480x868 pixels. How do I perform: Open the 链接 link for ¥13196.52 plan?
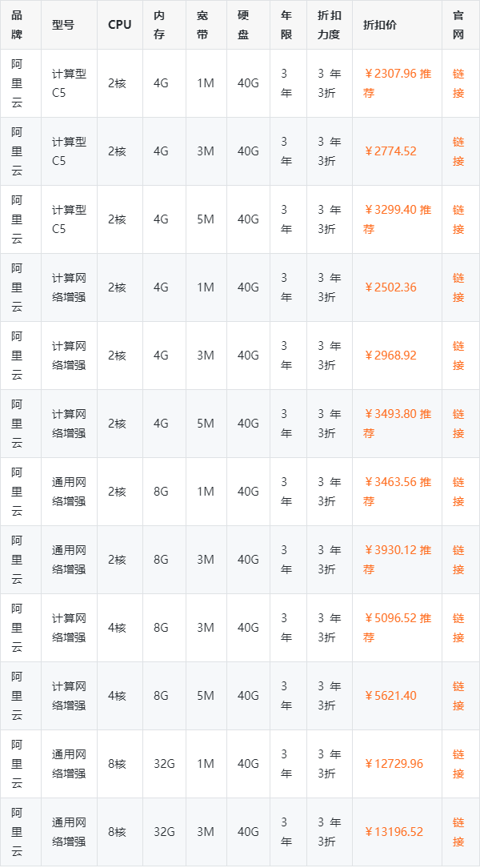click(458, 832)
